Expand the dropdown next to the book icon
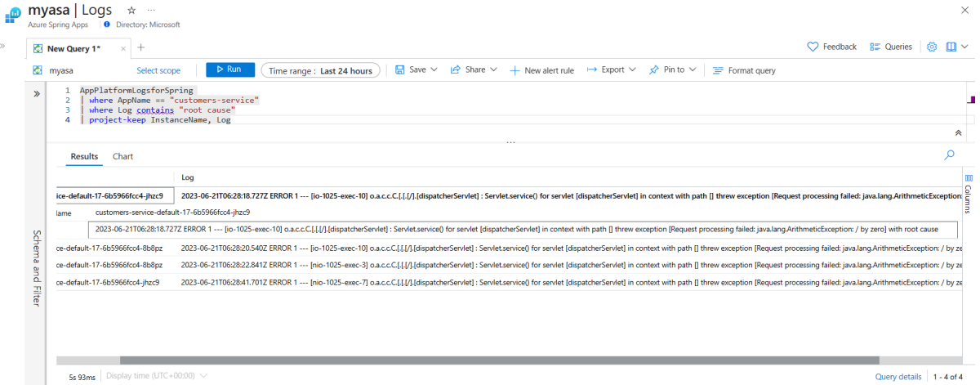980x385 pixels. [x=965, y=47]
